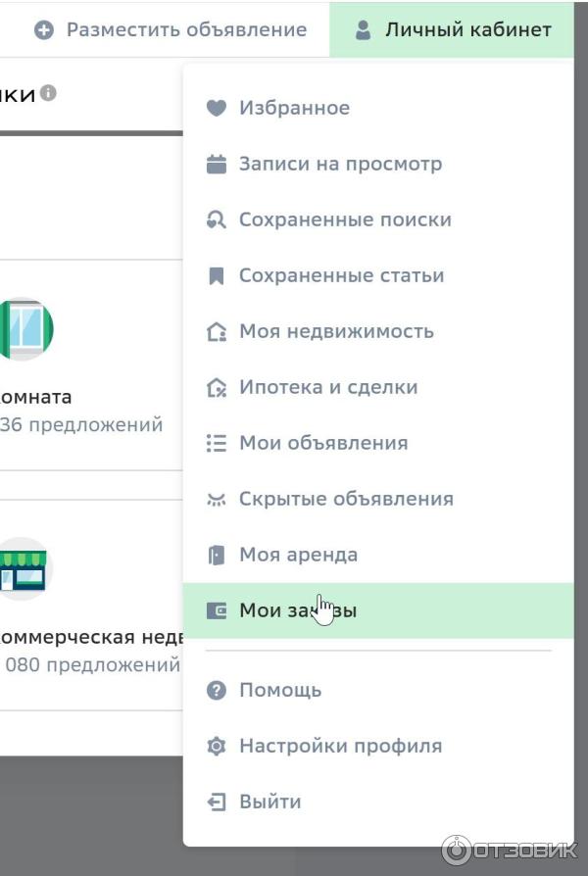Open the commercial property shop thumbnail
Viewport: 588px width, 876px height.
pos(22,568)
